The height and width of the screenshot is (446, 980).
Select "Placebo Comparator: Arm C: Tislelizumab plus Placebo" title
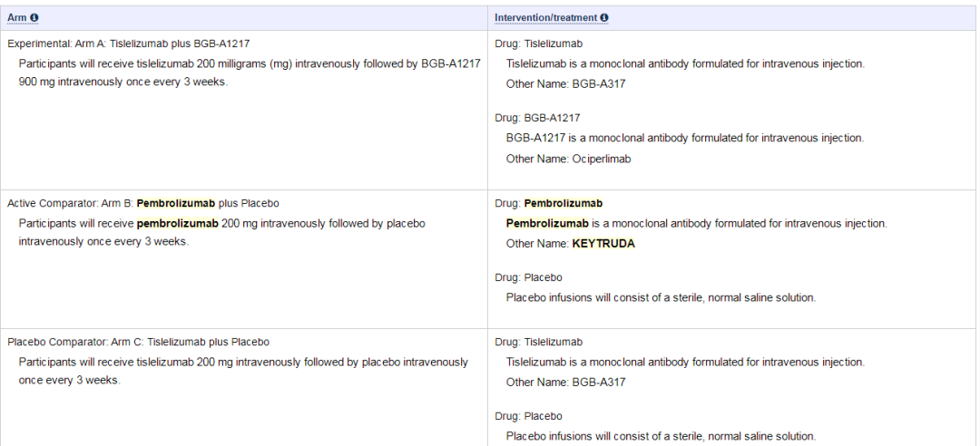(139, 342)
